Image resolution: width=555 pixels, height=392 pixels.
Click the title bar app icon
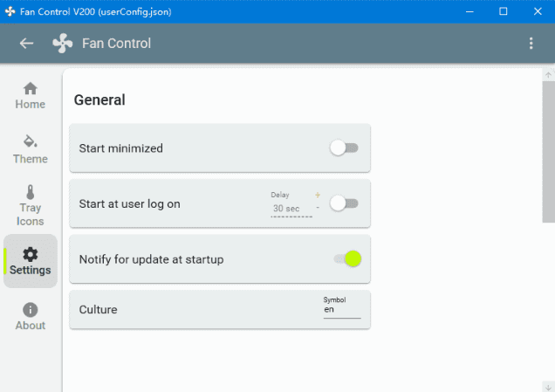[10, 11]
